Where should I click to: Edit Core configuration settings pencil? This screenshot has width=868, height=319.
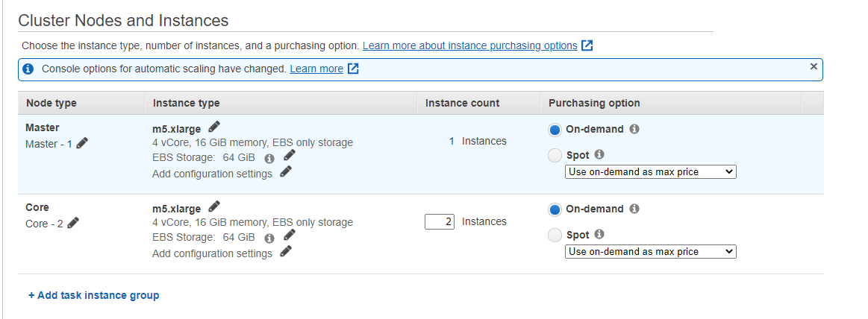(x=286, y=252)
